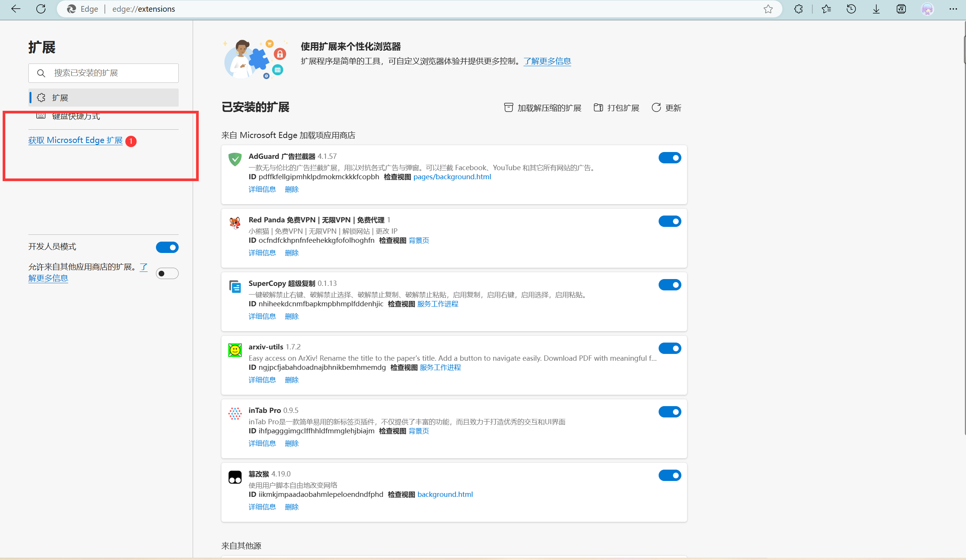Refresh the extensions page
This screenshot has height=560, width=966.
click(41, 9)
